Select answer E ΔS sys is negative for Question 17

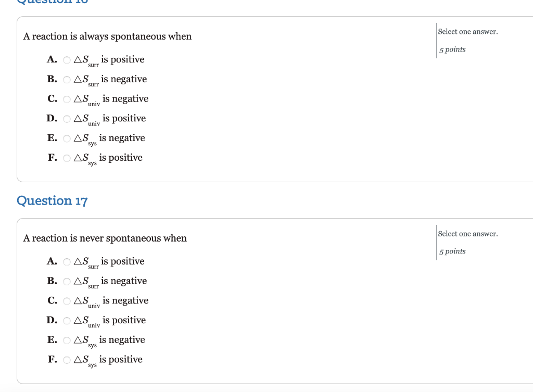(67, 339)
